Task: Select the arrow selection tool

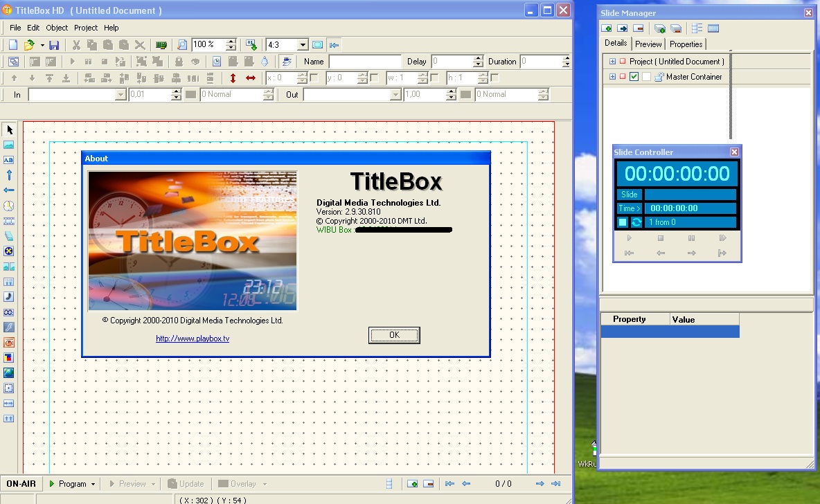Action: (x=9, y=129)
